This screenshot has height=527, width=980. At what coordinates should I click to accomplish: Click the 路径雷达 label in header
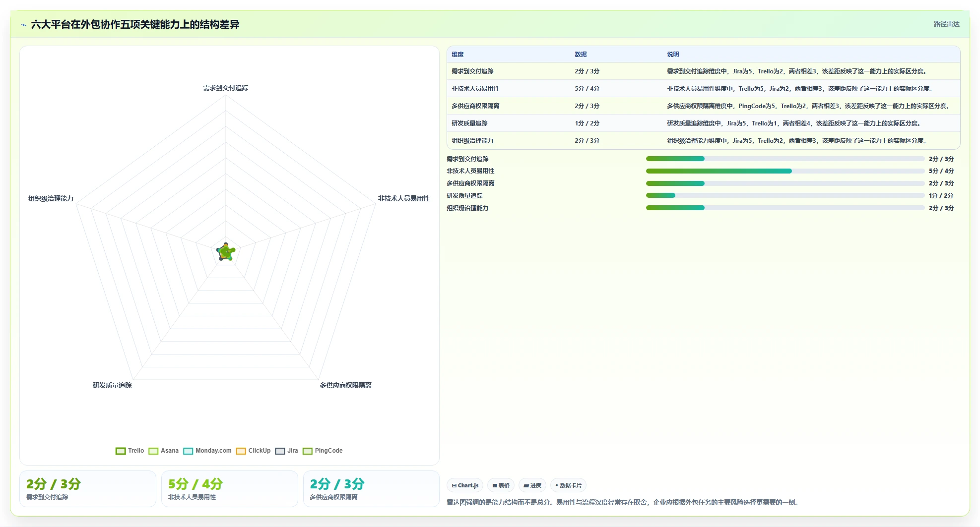(946, 24)
